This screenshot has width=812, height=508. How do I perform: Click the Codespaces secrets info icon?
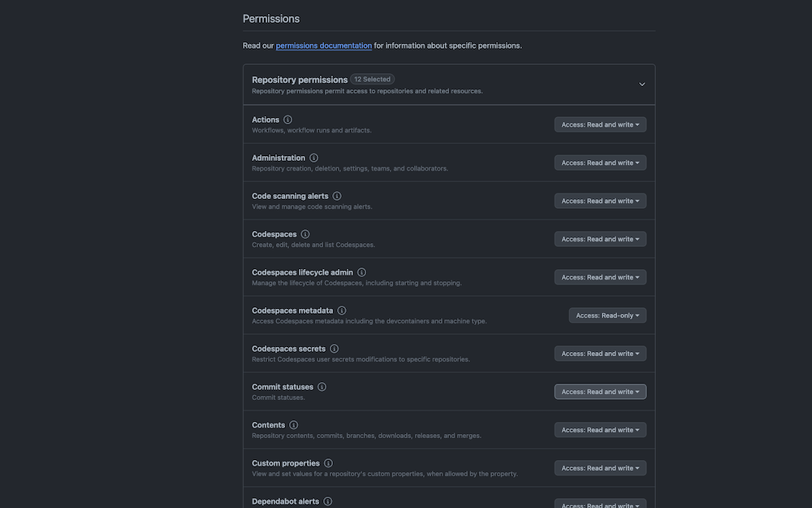pos(334,349)
